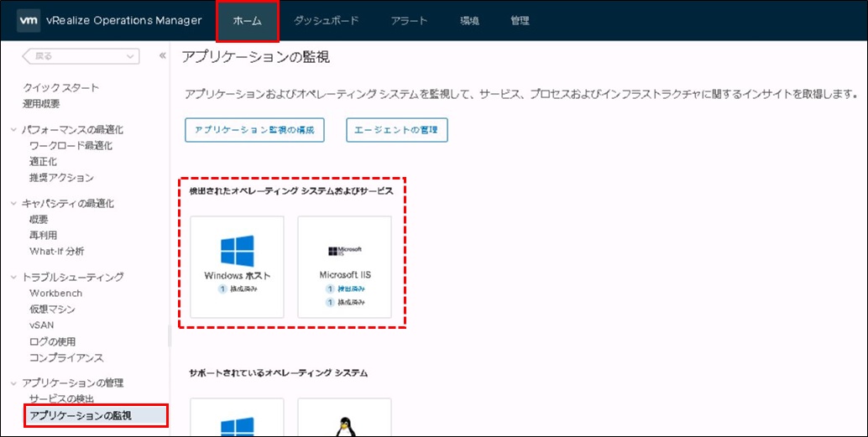This screenshot has height=437, width=868.
Task: Collapse the sidebar with the double-chevron icon
Action: [x=163, y=56]
